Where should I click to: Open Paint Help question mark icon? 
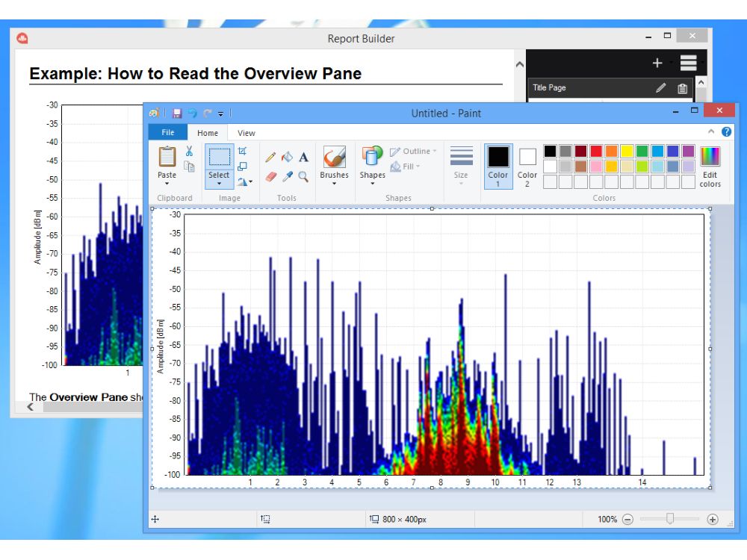(x=727, y=132)
